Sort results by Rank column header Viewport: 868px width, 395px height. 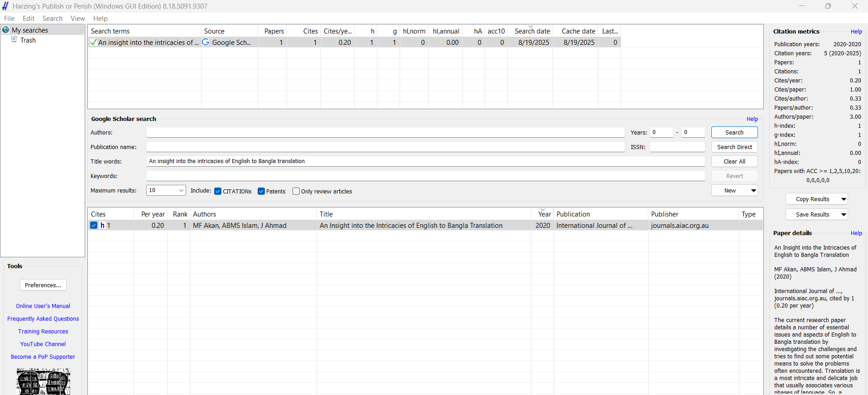(x=179, y=214)
